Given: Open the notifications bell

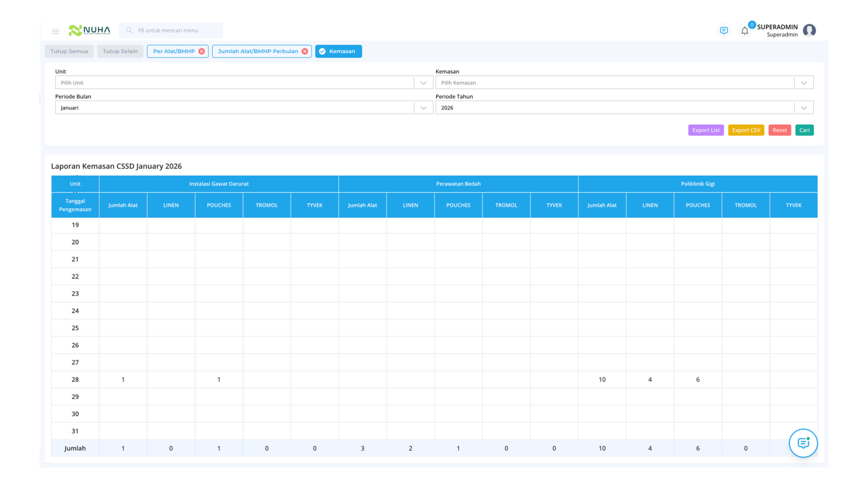Looking at the screenshot, I should point(745,31).
